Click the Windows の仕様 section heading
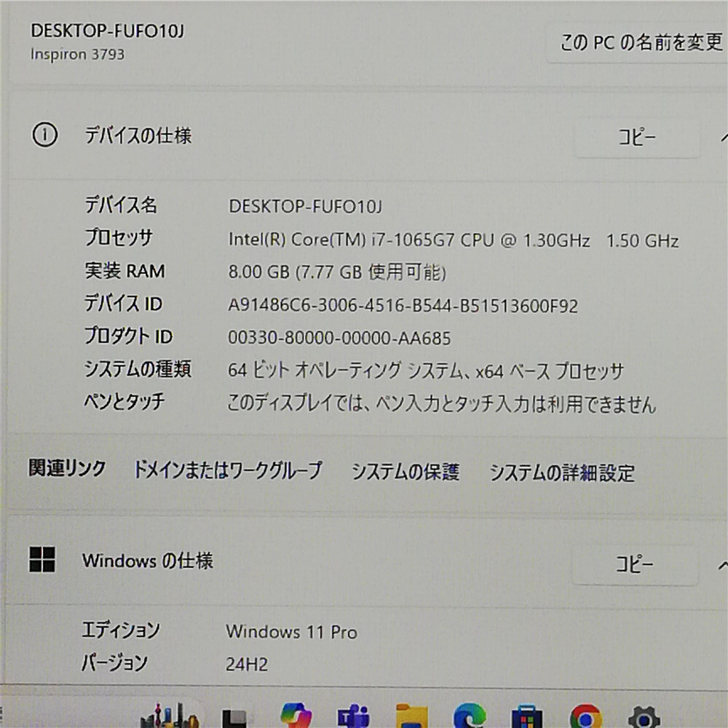Viewport: 728px width, 728px height. pyautogui.click(x=148, y=561)
